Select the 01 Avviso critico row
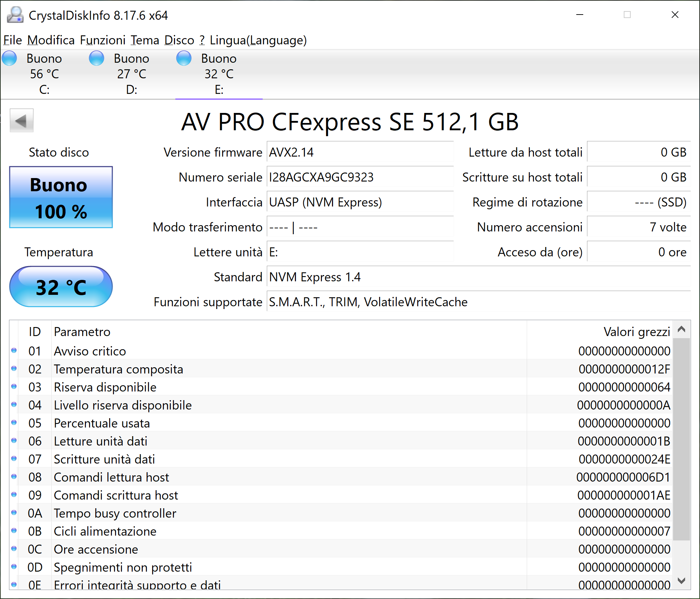 pyautogui.click(x=341, y=351)
